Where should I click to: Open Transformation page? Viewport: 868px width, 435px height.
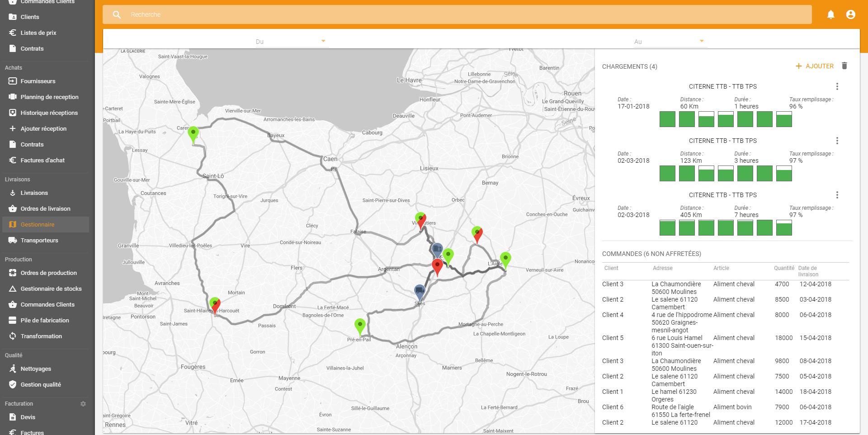point(41,336)
